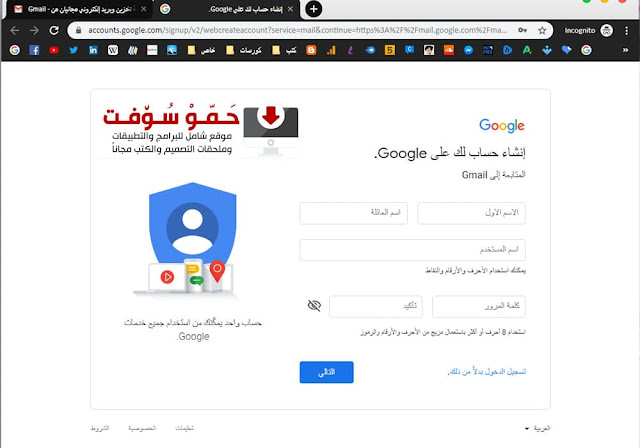Click the address bar URL
Viewport: 640px width, 448px height.
[x=298, y=30]
